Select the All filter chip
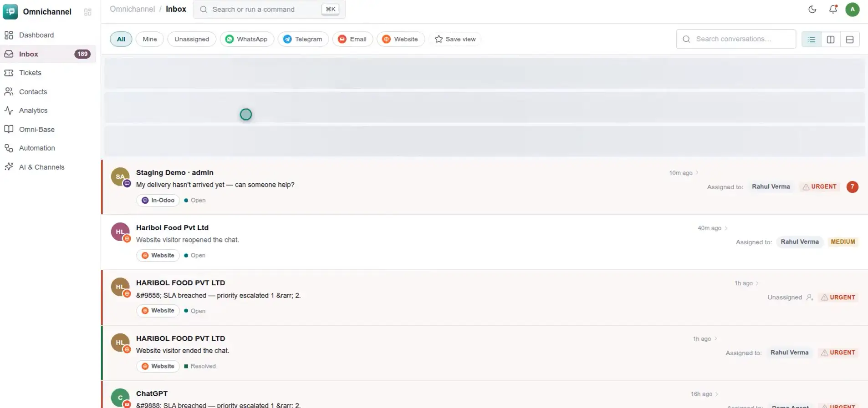Viewport: 868px width, 408px height. tap(121, 39)
